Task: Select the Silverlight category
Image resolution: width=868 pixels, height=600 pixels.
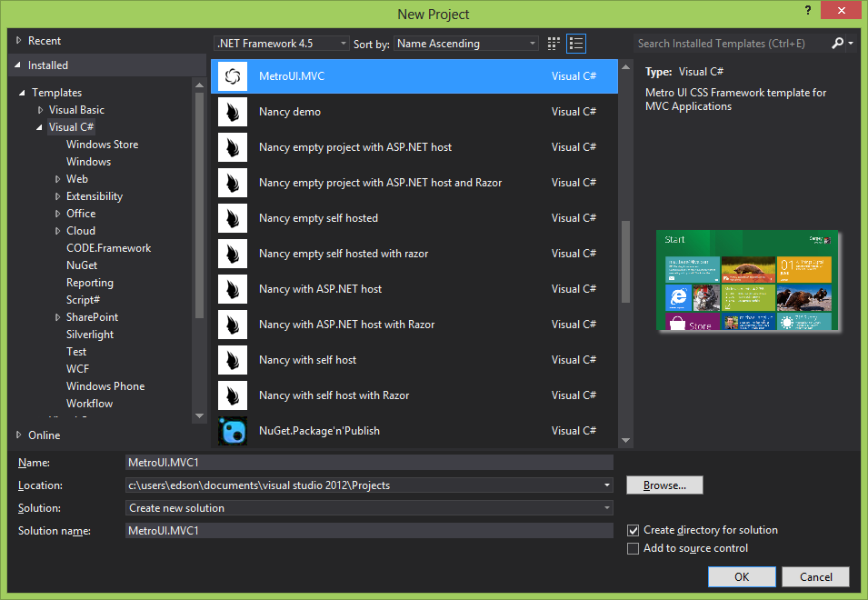Action: pyautogui.click(x=90, y=335)
